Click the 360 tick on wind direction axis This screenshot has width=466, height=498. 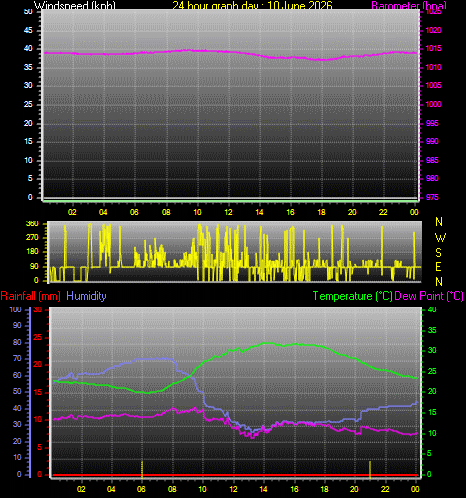coord(32,224)
